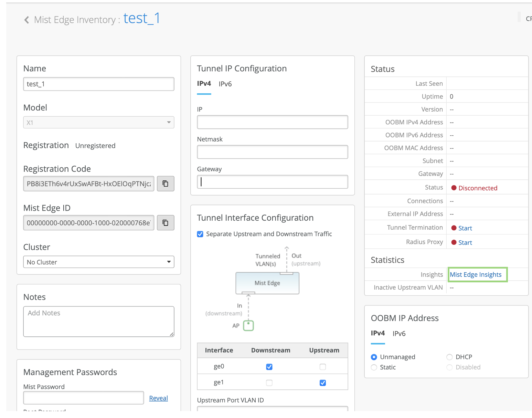
Task: Copy the Registration Code to clipboard
Action: point(166,184)
